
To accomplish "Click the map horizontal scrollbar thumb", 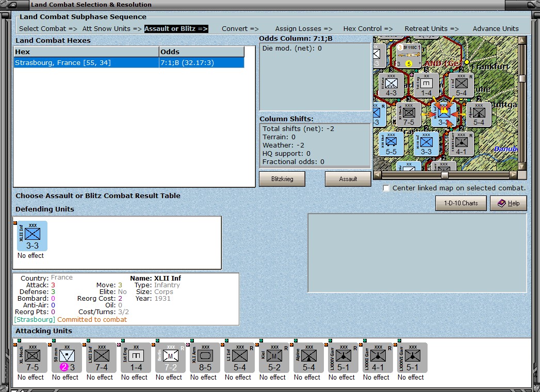I will pos(445,175).
